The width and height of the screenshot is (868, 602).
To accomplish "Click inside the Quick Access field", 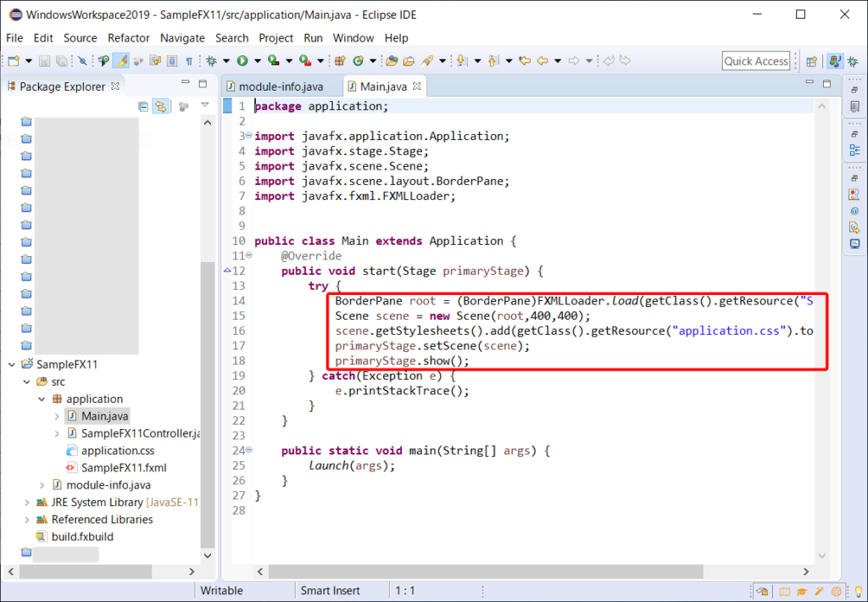I will pyautogui.click(x=757, y=61).
